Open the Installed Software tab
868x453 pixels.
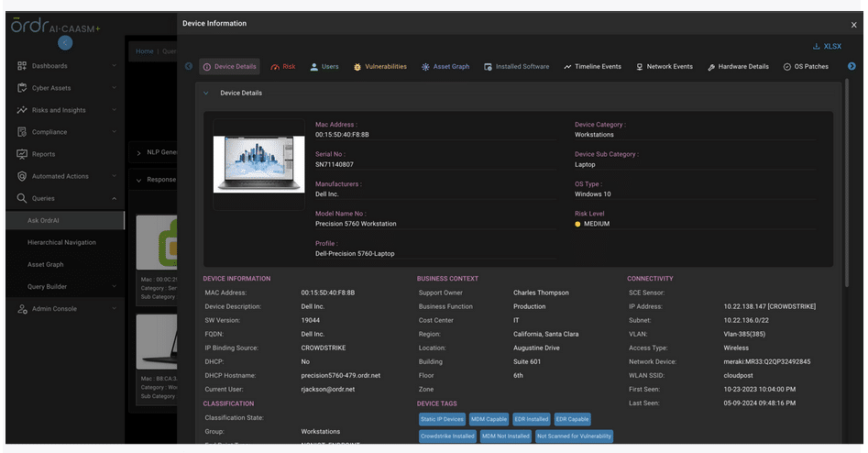[x=516, y=66]
